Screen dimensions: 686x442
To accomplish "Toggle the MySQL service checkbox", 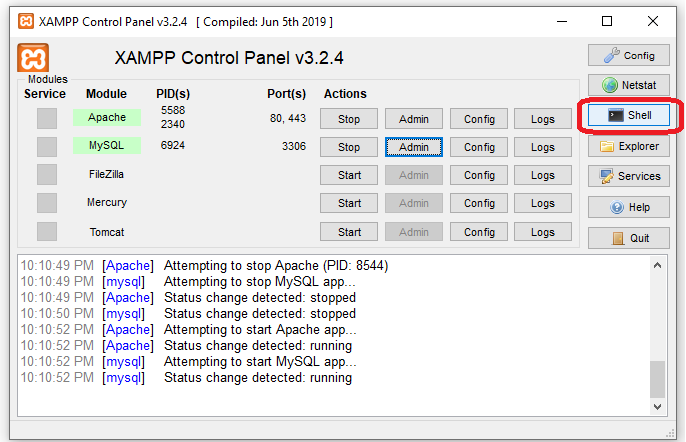I will coord(47,147).
